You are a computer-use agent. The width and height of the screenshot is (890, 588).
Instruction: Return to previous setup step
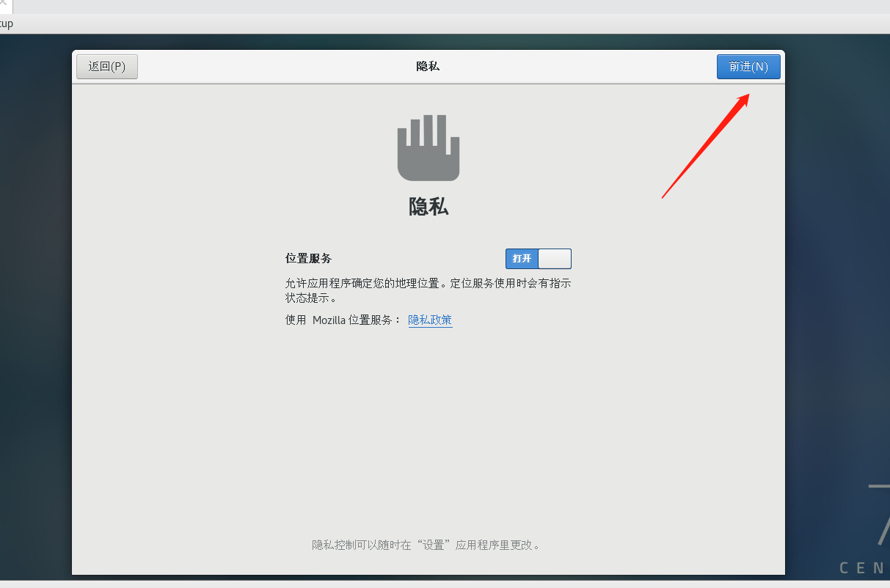(106, 66)
